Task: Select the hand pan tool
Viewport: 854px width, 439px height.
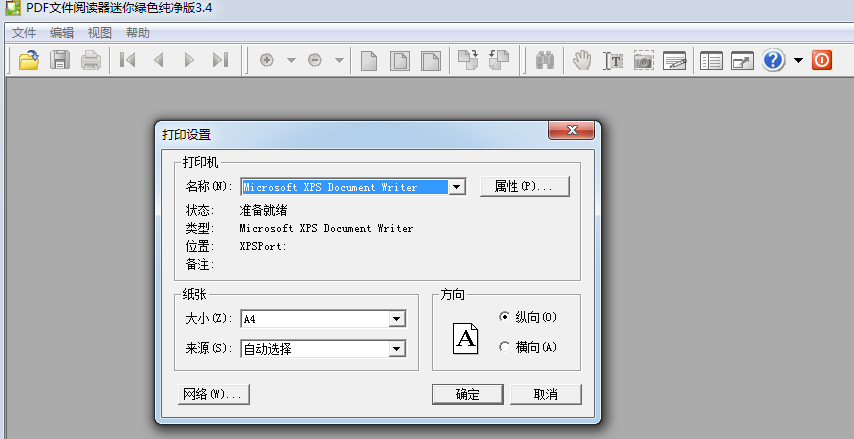Action: tap(582, 60)
